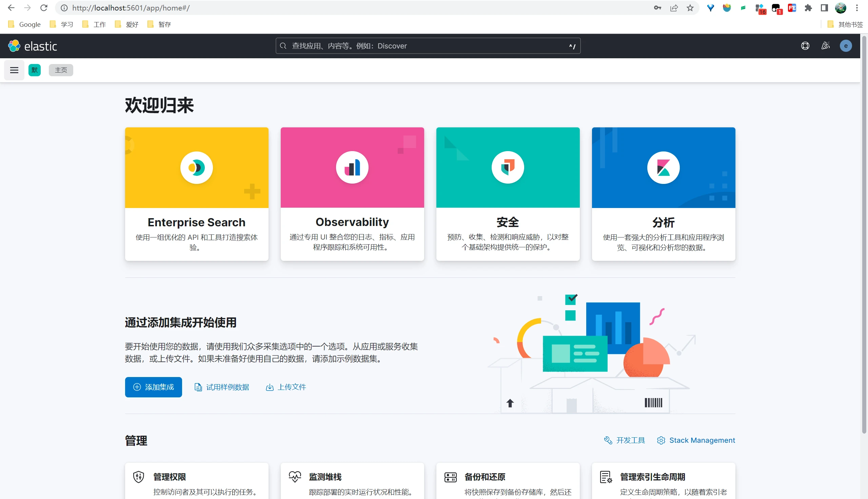
Task: Click the Observability logo icon
Action: [x=352, y=168]
